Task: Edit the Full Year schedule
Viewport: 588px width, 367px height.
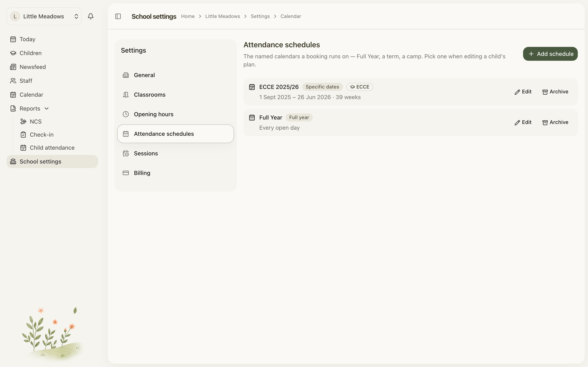Action: coord(523,122)
